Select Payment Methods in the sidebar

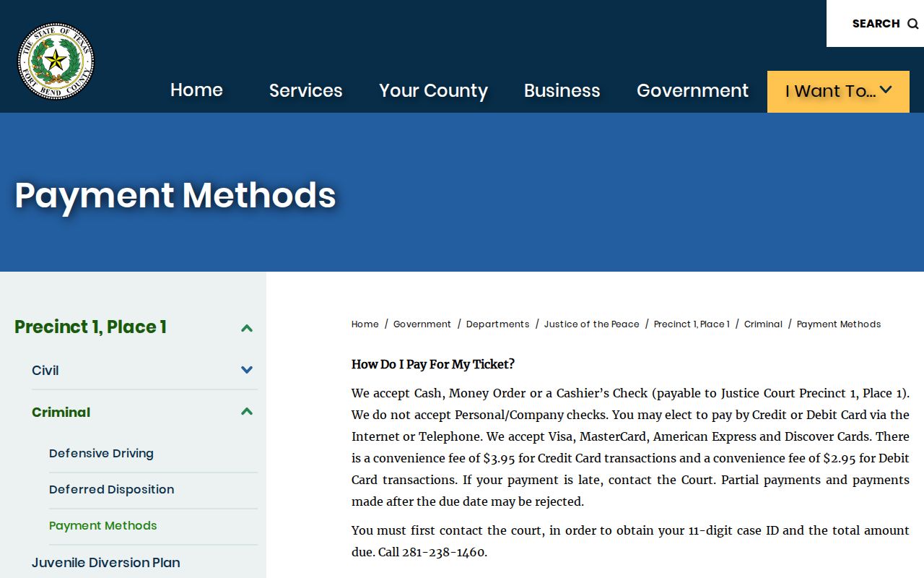[x=103, y=526]
